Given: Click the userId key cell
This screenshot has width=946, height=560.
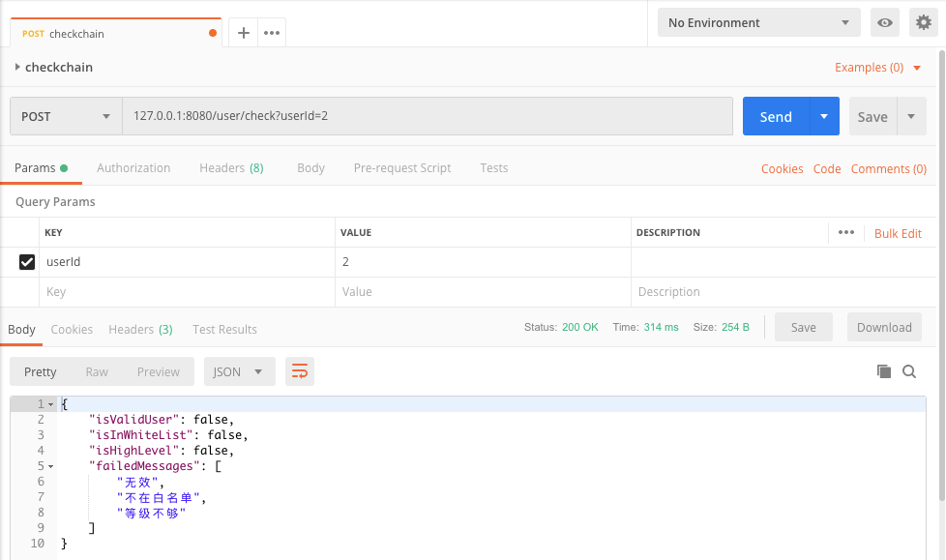Looking at the screenshot, I should pos(187,262).
